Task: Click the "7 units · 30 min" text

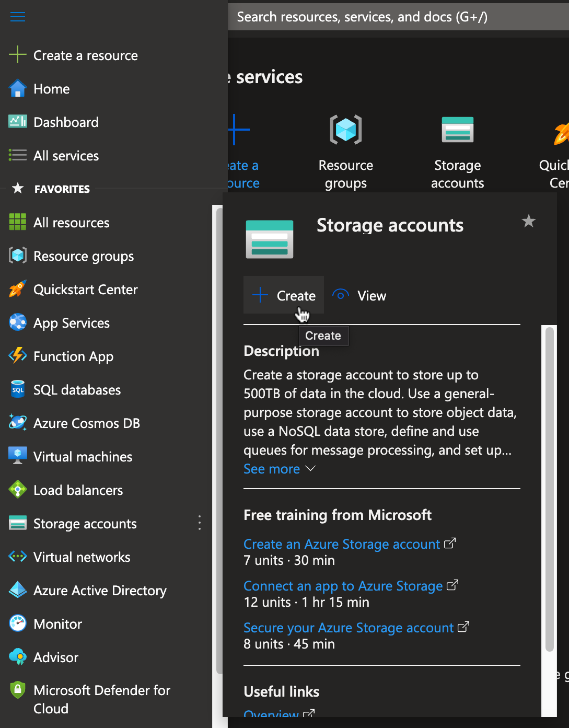Action: tap(289, 560)
